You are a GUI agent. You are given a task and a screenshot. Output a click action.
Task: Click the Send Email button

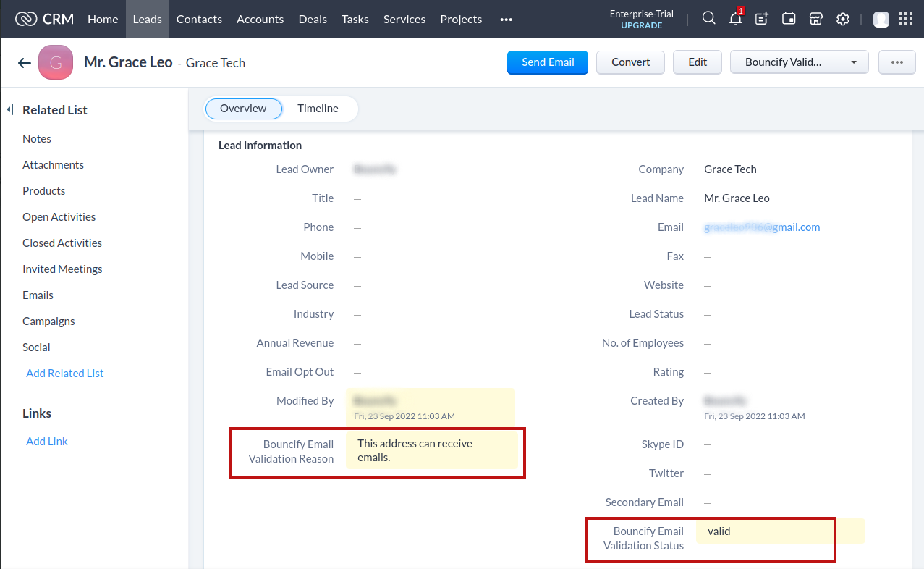pos(548,62)
